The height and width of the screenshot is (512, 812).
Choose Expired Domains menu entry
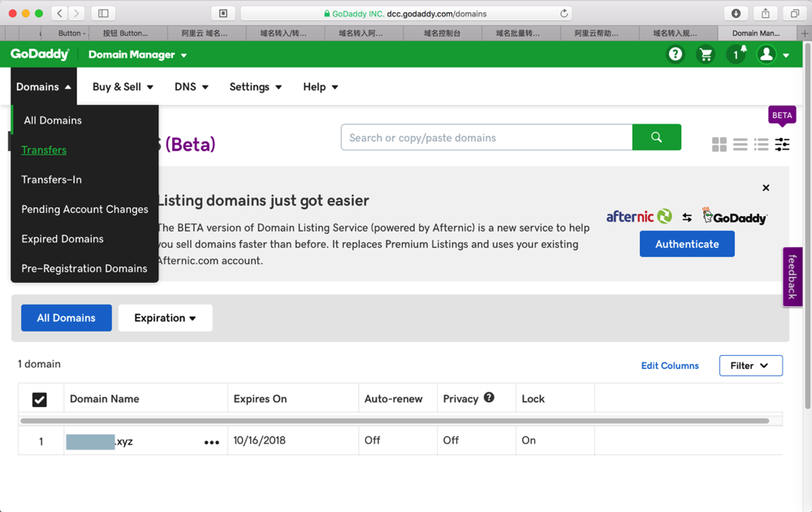point(63,239)
